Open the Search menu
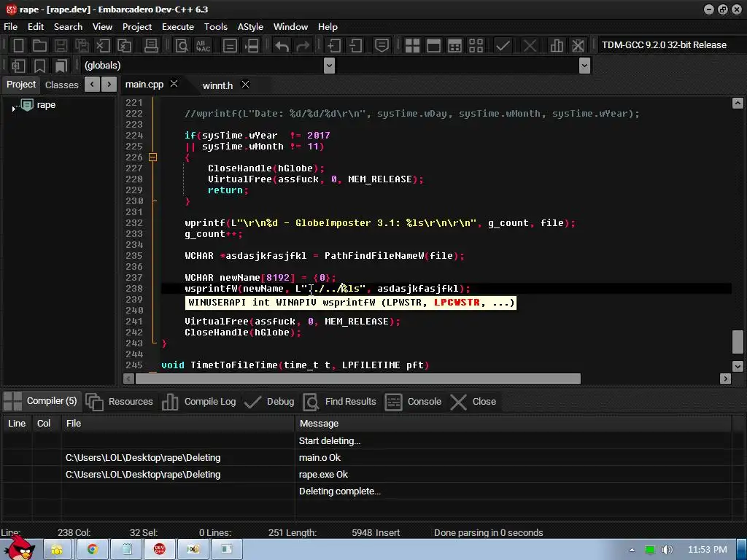Viewport: 747px width, 560px height. (x=68, y=27)
